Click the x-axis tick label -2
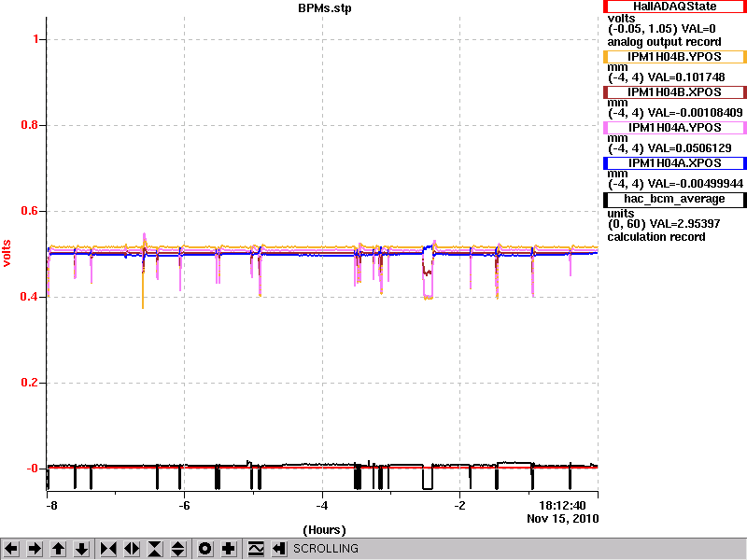This screenshot has width=747, height=560. tap(459, 506)
